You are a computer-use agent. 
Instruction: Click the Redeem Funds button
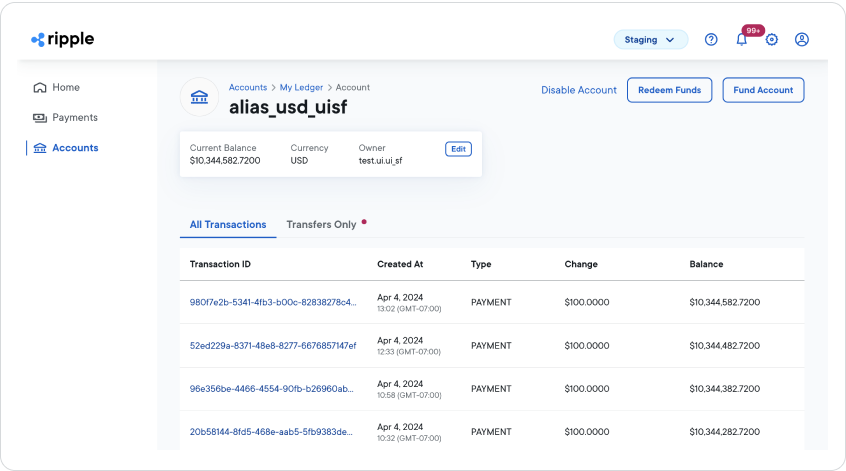[670, 90]
